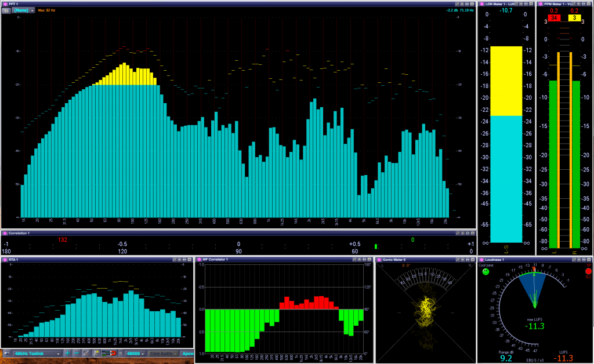The image size is (594, 364).
Task: Click the pink power icon of FFT 1 window
Action: (5, 4)
